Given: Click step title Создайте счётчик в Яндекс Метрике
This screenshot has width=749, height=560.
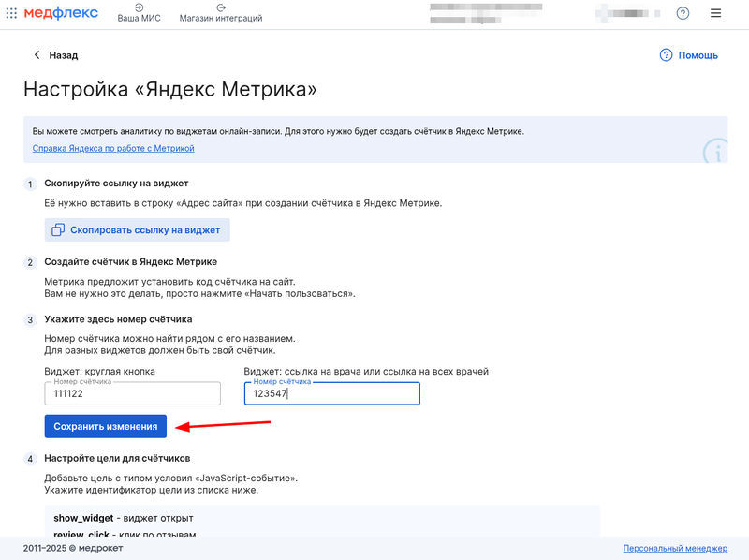Looking at the screenshot, I should tap(131, 262).
